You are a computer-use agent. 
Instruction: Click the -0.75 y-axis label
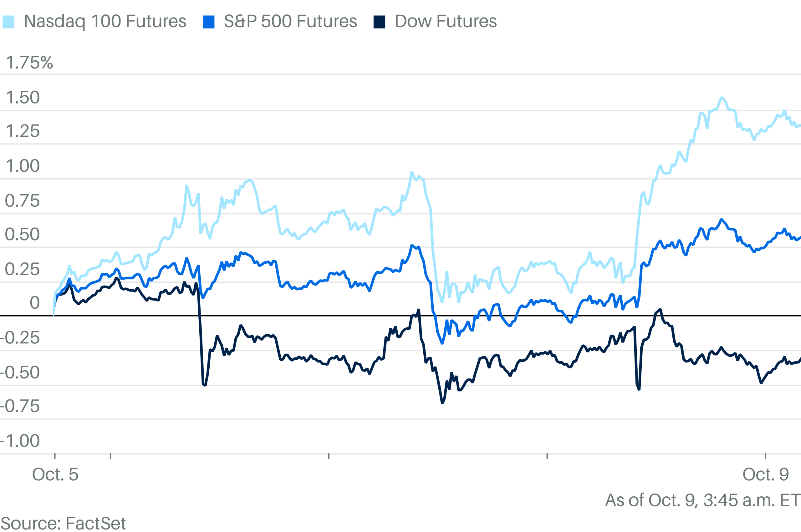point(20,407)
